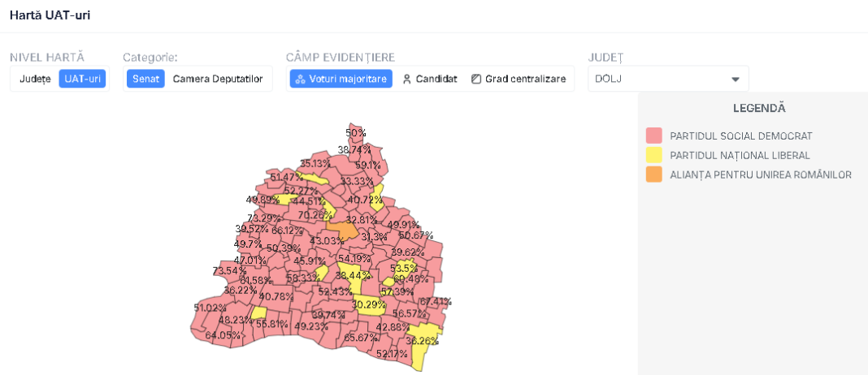
Task: Click the Grad centralizare square icon
Action: (476, 79)
